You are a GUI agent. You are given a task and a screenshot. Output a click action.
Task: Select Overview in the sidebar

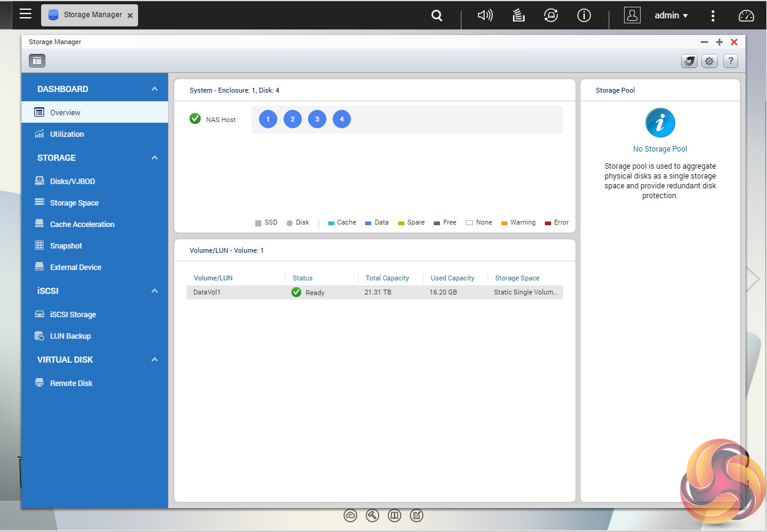click(94, 112)
